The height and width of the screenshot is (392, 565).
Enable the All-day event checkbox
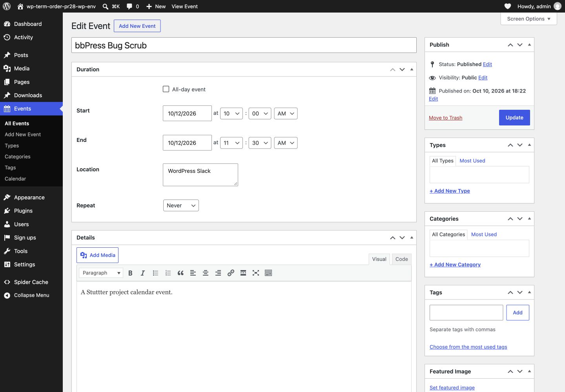click(x=166, y=89)
